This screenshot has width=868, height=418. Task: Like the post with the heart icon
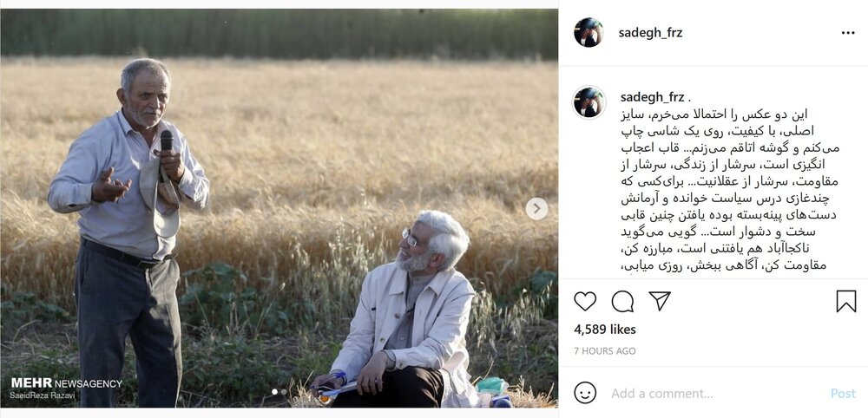click(584, 301)
